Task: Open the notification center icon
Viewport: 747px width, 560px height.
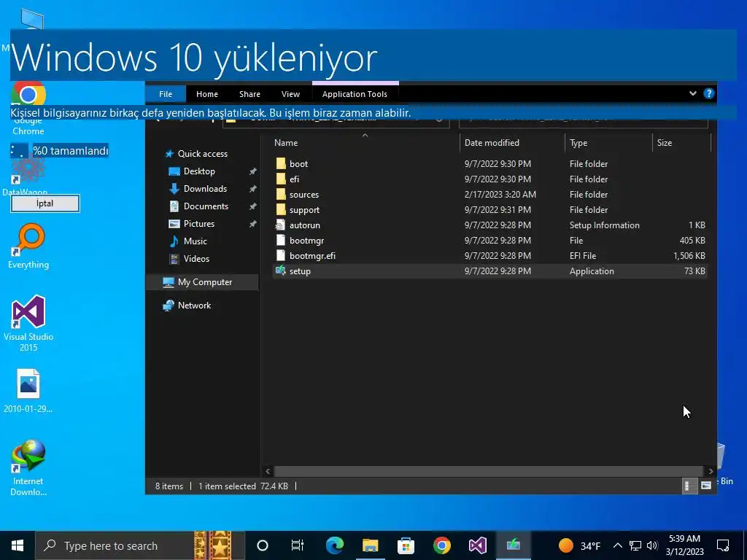Action: pyautogui.click(x=723, y=545)
